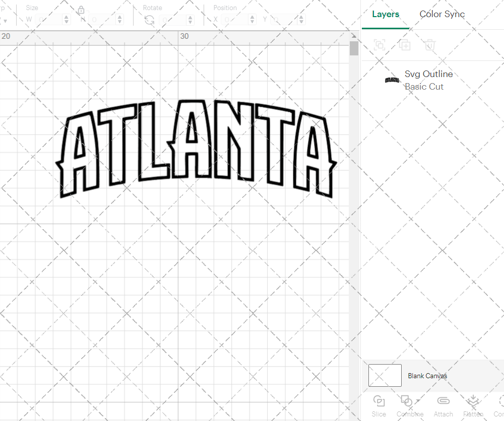The image size is (504, 421).
Task: Delete the selected layer
Action: tap(429, 45)
